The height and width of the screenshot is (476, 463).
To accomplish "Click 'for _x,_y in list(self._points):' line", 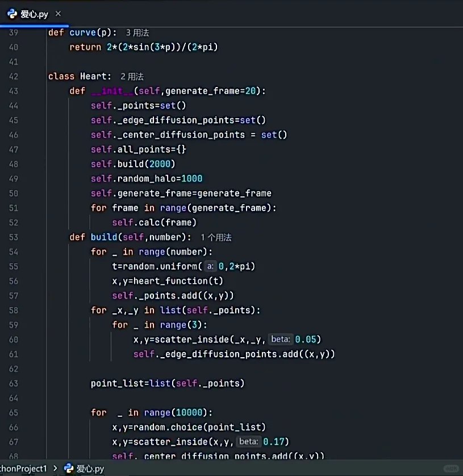I will 176,311.
